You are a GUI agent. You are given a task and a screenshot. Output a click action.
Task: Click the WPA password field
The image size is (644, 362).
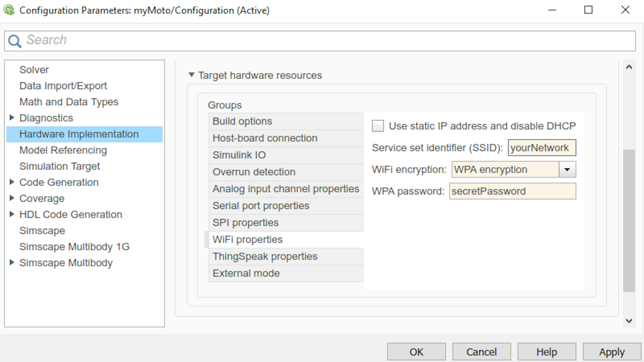coord(513,191)
